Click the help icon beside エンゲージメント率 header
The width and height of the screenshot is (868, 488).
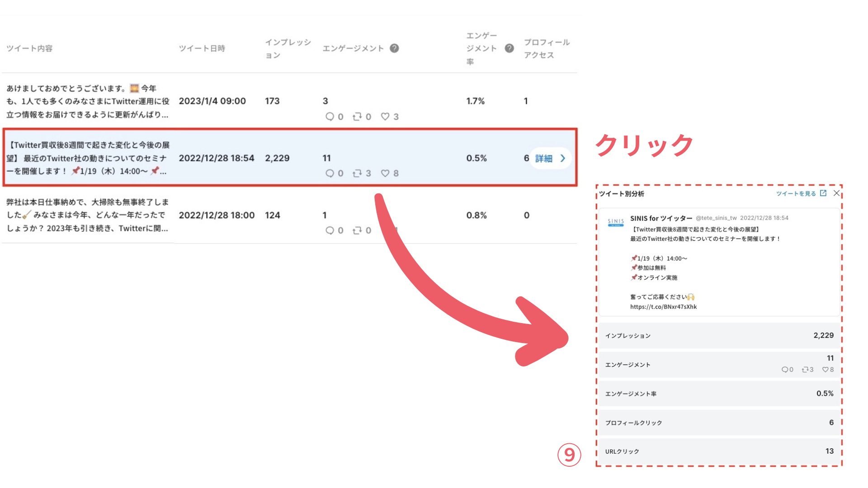coord(509,48)
